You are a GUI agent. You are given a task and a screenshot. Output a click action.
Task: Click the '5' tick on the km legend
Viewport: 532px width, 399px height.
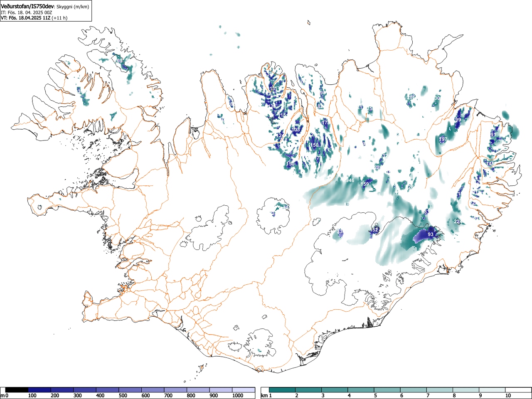click(x=375, y=396)
